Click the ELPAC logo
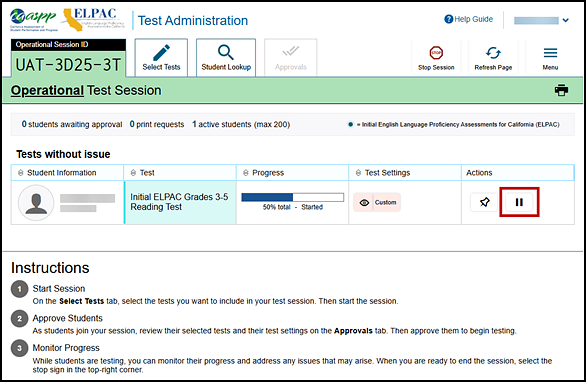This screenshot has width=586, height=382. (x=93, y=19)
